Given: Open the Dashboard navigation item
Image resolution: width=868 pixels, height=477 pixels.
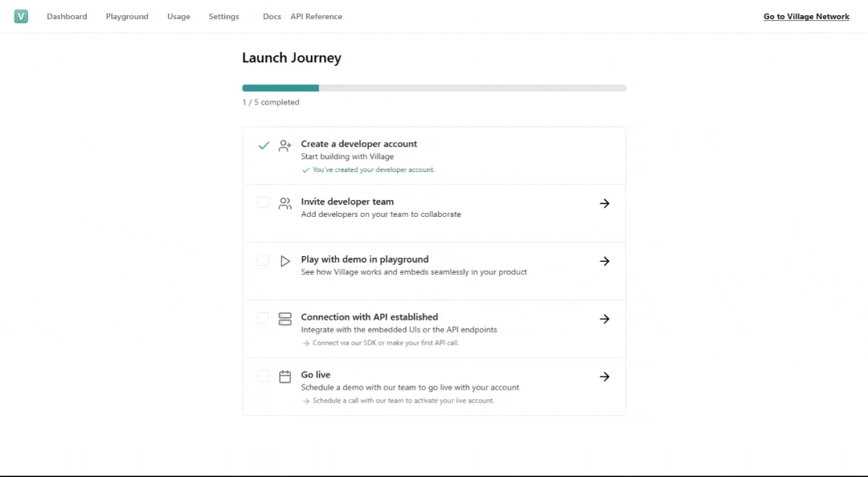Looking at the screenshot, I should [67, 17].
